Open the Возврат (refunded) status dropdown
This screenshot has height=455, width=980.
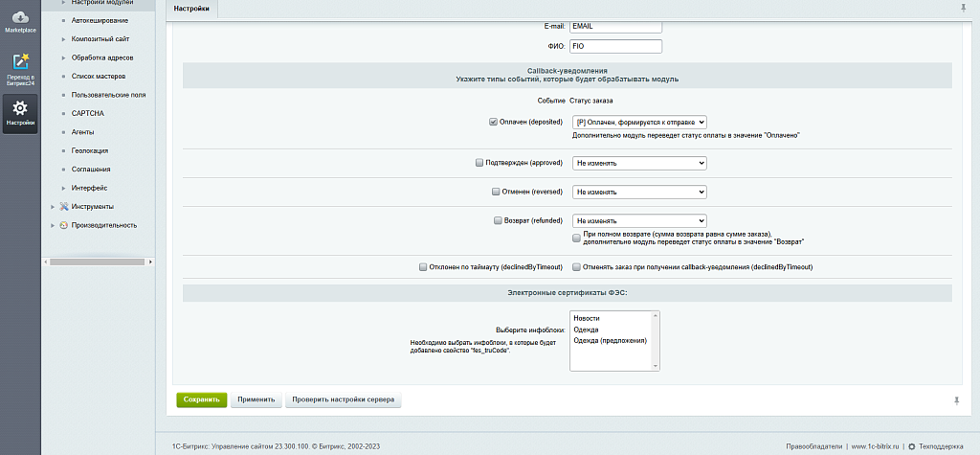pyautogui.click(x=639, y=220)
